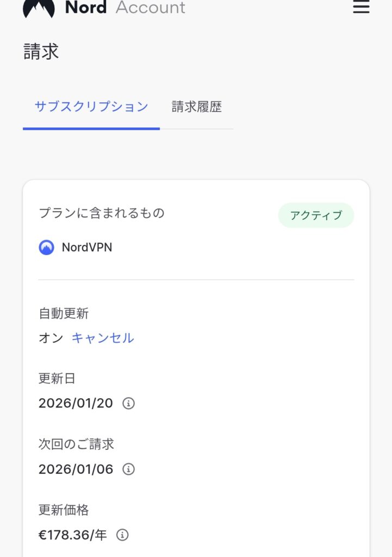The width and height of the screenshot is (392, 557).
Task: Show info for €178.36/年 renewal price
Action: (123, 535)
